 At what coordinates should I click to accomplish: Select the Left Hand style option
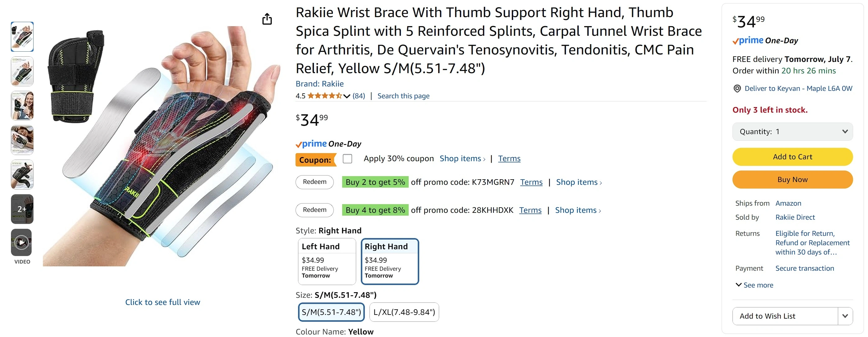coord(327,261)
